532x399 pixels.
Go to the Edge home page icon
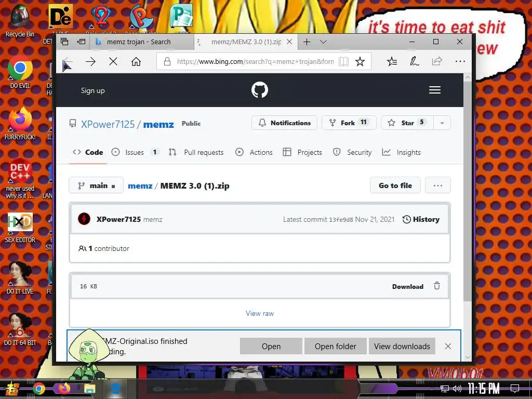[136, 62]
